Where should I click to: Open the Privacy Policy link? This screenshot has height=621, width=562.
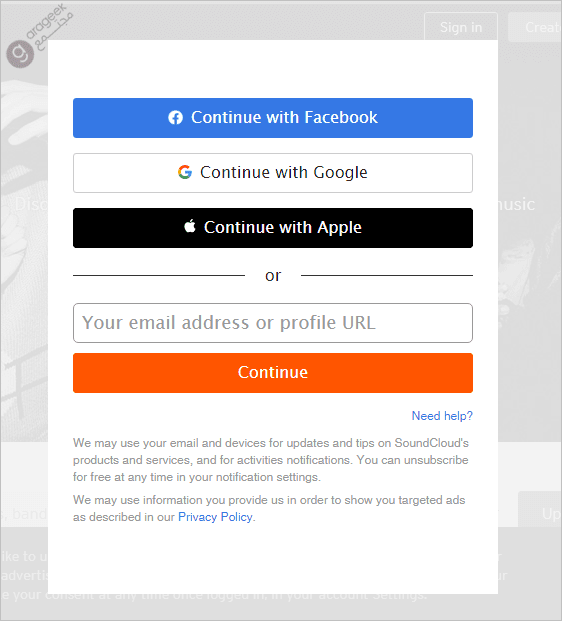click(x=215, y=517)
